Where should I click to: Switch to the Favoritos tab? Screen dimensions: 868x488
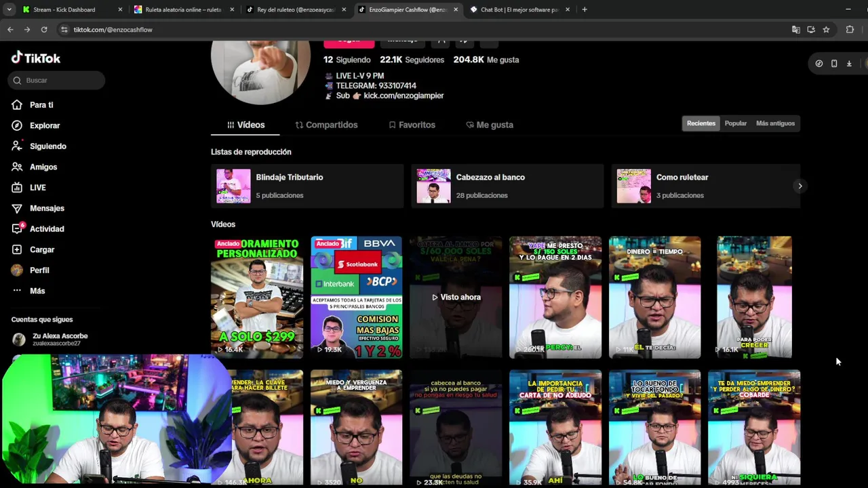(x=412, y=125)
